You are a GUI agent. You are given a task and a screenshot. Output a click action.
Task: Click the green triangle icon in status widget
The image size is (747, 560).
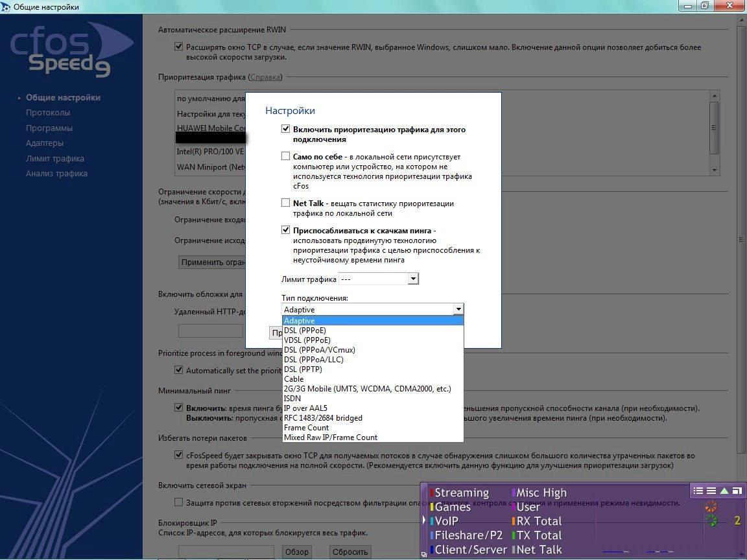724,491
